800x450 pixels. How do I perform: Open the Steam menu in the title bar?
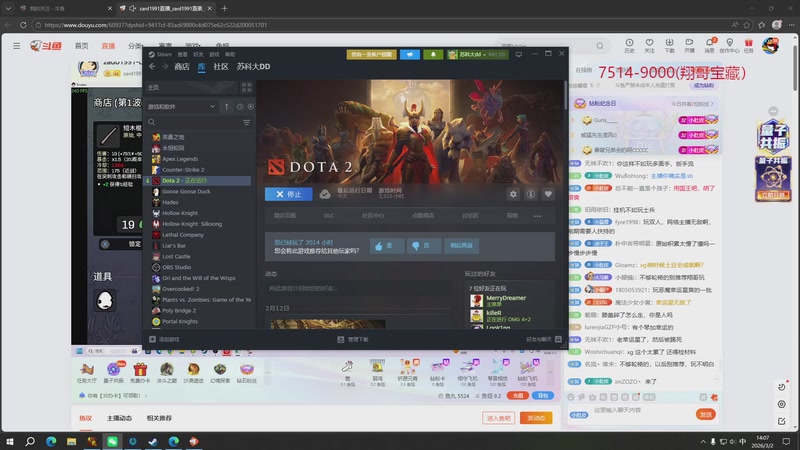pyautogui.click(x=161, y=54)
